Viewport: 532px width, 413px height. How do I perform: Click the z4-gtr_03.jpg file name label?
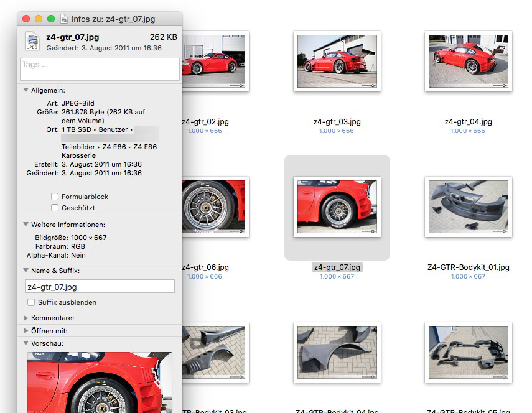(x=337, y=122)
